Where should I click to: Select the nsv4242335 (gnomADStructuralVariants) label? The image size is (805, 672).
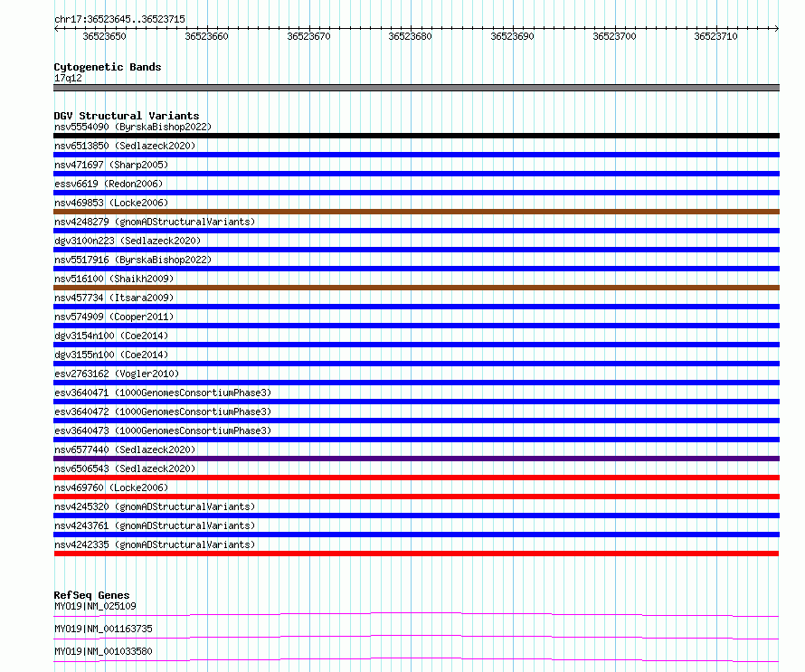[155, 544]
